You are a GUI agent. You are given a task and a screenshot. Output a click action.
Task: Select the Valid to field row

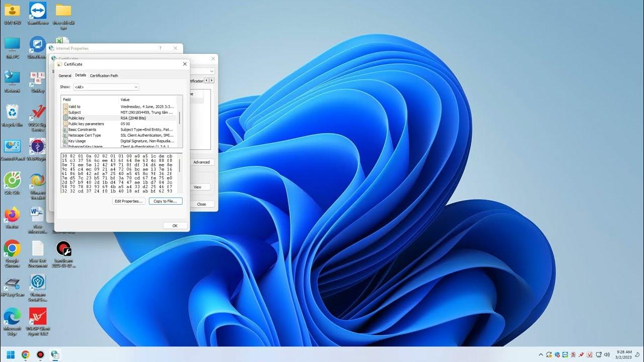pos(119,107)
